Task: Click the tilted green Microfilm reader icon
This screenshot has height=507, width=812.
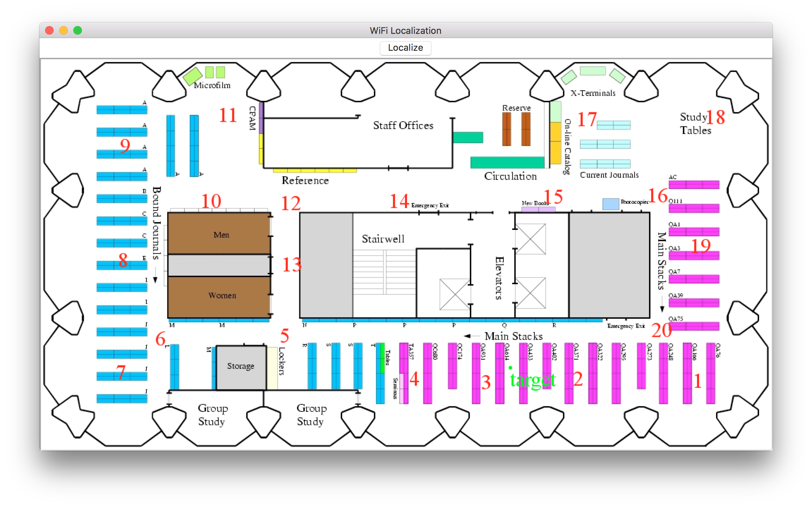Action: coord(193,76)
